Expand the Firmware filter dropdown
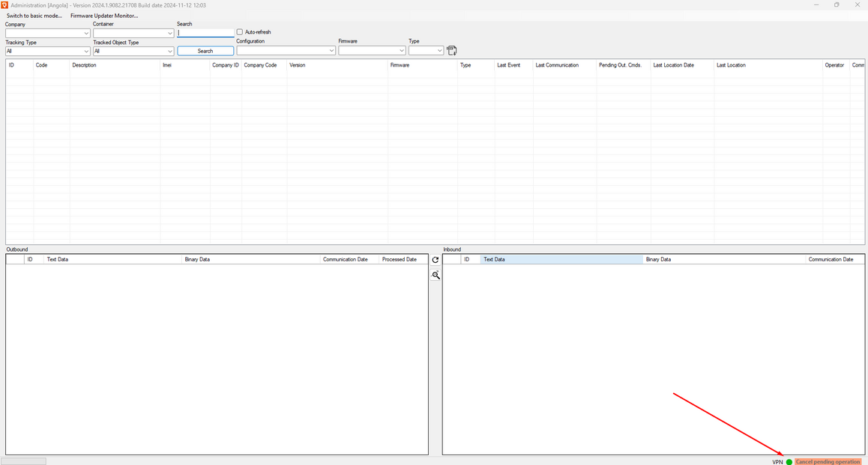Screen dimensions: 868x465 [372, 51]
